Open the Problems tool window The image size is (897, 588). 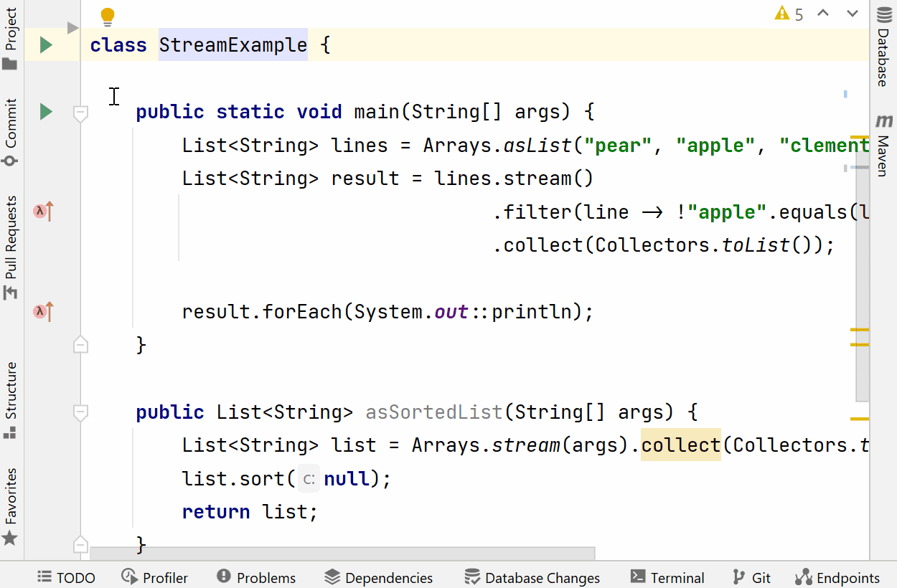[x=256, y=577]
